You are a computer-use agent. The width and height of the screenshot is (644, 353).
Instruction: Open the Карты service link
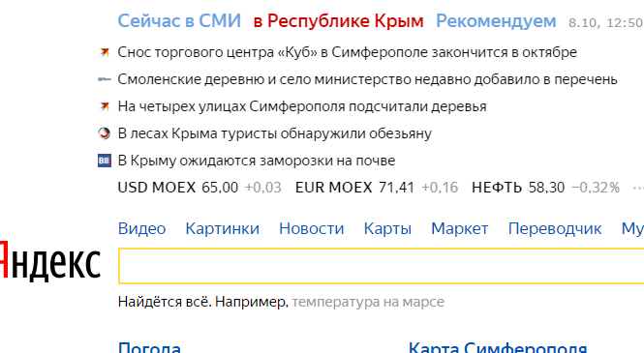387,228
